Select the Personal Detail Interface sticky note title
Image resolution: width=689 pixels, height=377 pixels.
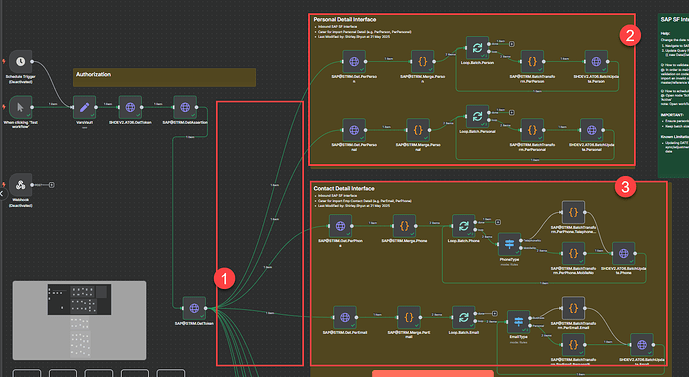pos(344,19)
